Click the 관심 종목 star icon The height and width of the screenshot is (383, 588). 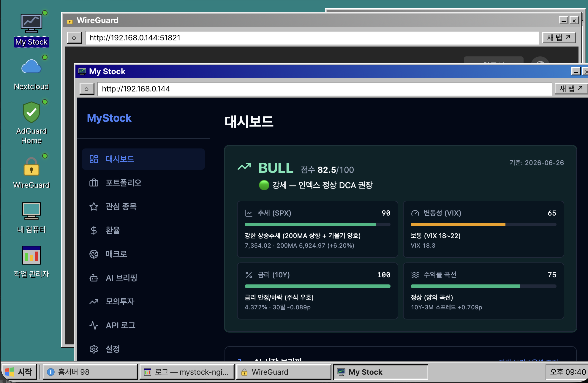click(94, 206)
